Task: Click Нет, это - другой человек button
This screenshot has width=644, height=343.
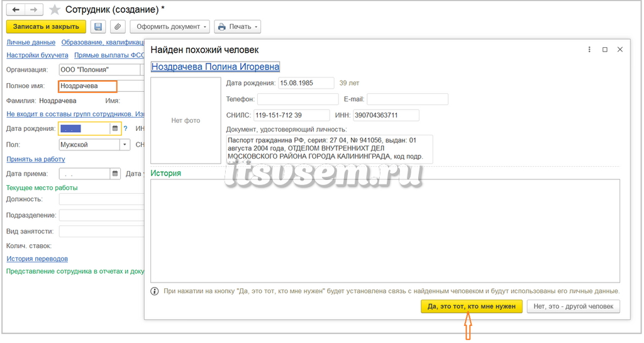Action: tap(574, 306)
